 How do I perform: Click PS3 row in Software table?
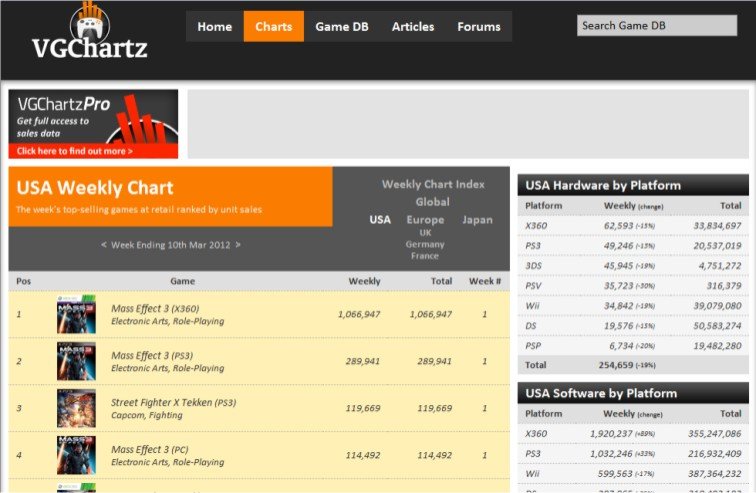point(633,453)
